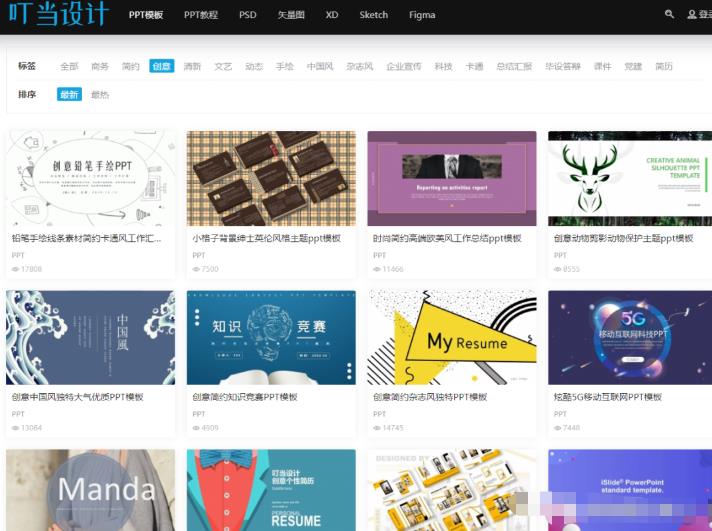Click eye icon under pencil hand-drawn PPT
Screen dimensions: 712x531
coord(15,269)
